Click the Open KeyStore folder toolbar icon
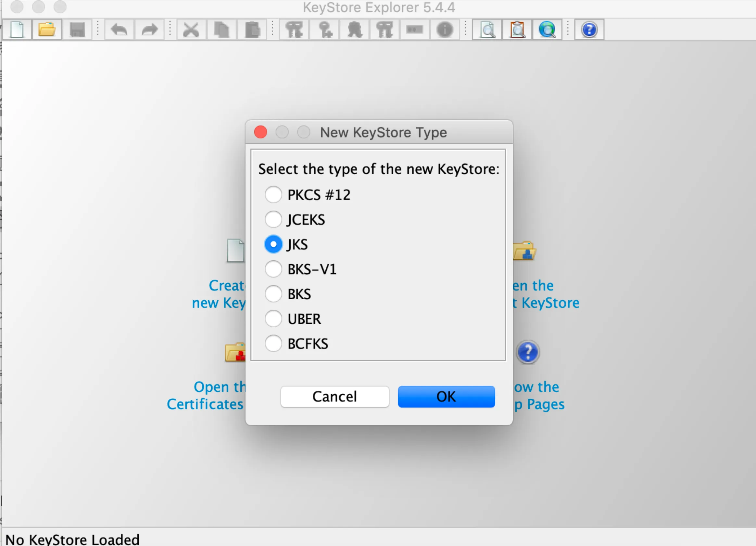The image size is (756, 546). click(x=47, y=30)
